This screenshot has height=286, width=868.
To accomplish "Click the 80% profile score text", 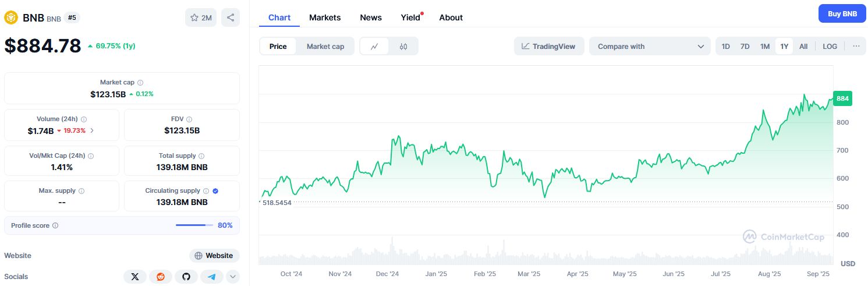I will pos(225,225).
